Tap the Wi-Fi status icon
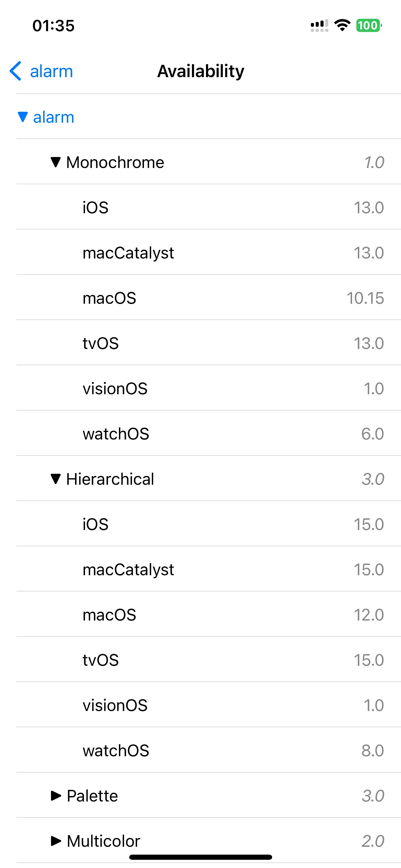The height and width of the screenshot is (868, 401). click(x=342, y=25)
